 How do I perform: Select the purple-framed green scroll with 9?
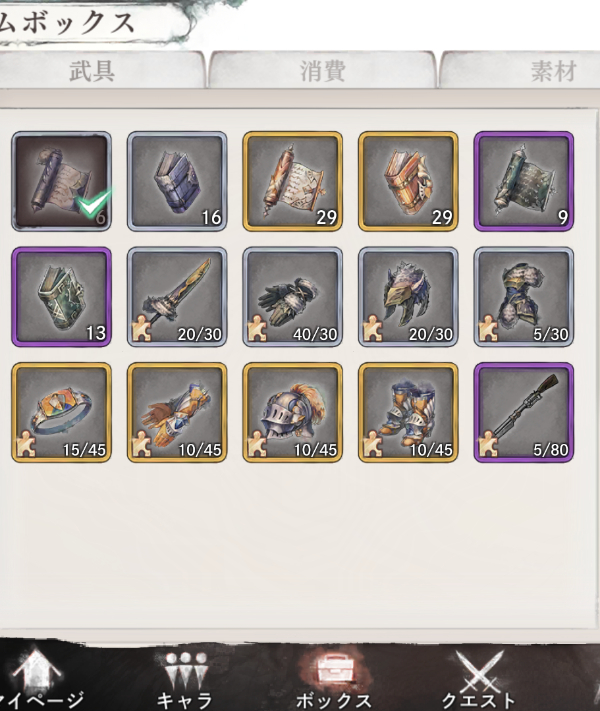(x=524, y=181)
